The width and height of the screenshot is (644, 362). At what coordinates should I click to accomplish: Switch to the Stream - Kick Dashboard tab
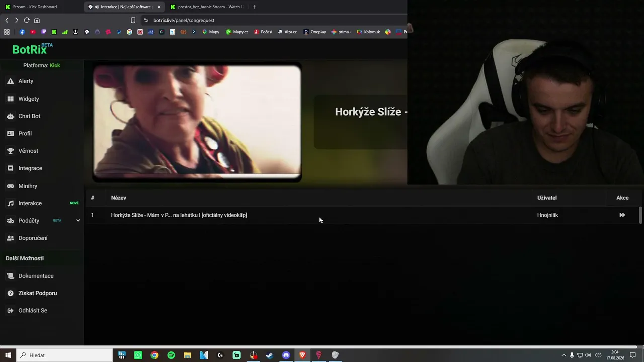[41, 7]
